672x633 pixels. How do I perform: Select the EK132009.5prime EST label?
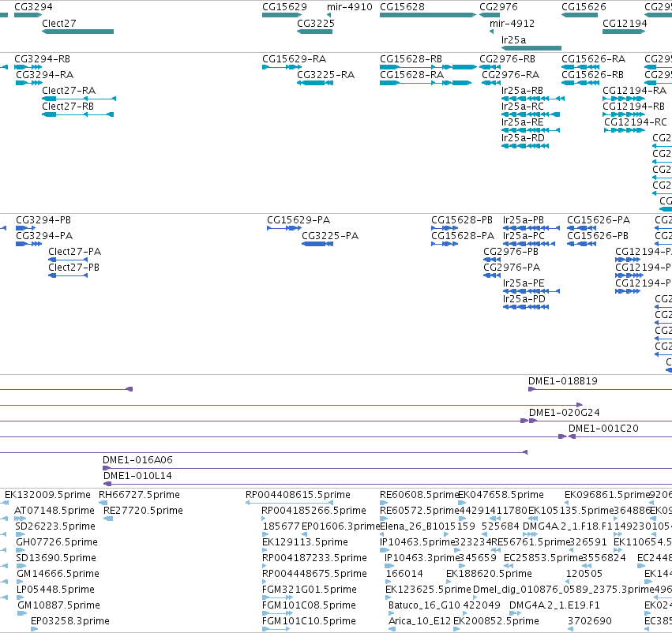click(47, 495)
